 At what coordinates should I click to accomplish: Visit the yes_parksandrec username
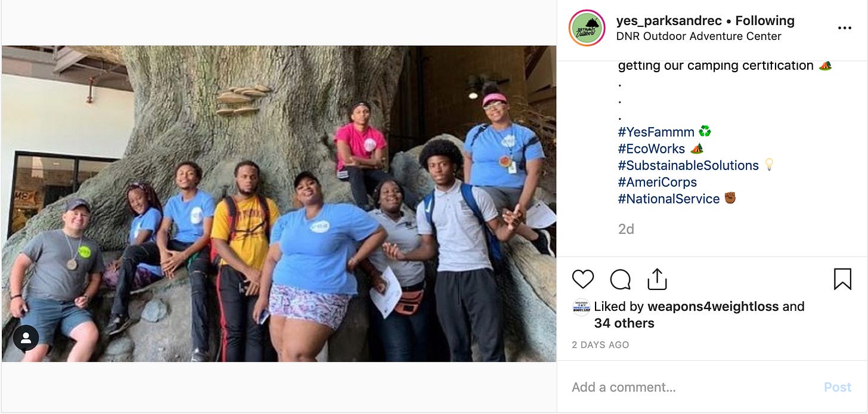(668, 21)
